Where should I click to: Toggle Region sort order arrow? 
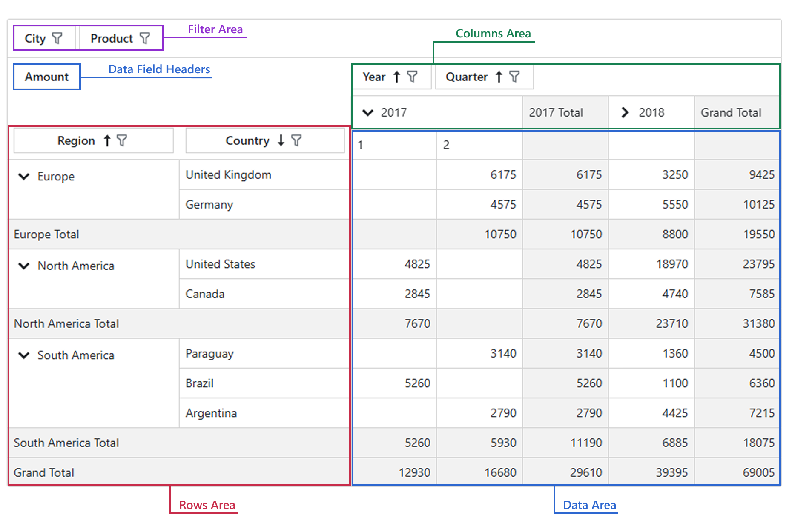click(107, 140)
